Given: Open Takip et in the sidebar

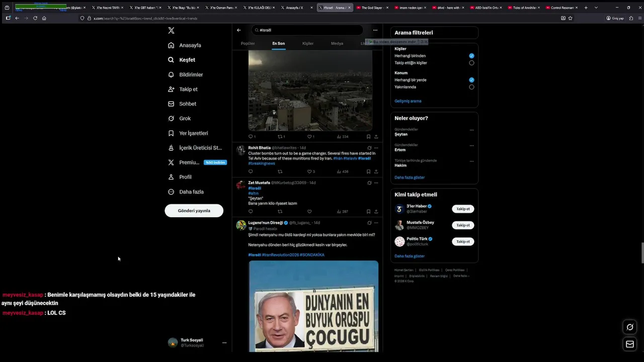Looking at the screenshot, I should coord(183,89).
